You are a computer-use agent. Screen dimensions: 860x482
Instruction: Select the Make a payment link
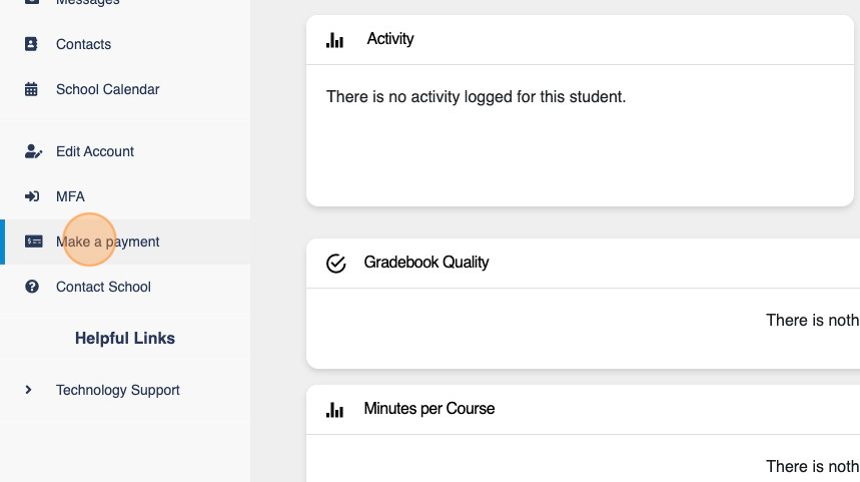pyautogui.click(x=108, y=241)
